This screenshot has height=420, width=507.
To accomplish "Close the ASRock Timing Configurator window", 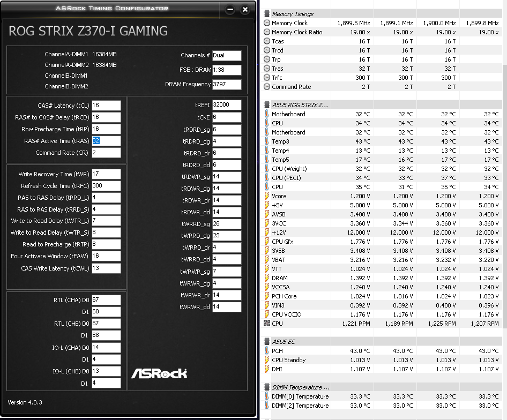I will 245,10.
